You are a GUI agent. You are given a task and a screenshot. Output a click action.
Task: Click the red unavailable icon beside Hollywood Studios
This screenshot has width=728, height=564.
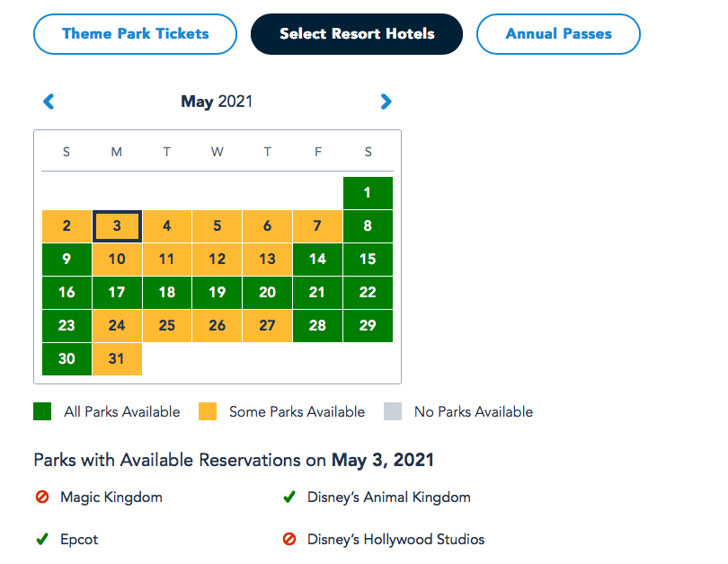289,540
